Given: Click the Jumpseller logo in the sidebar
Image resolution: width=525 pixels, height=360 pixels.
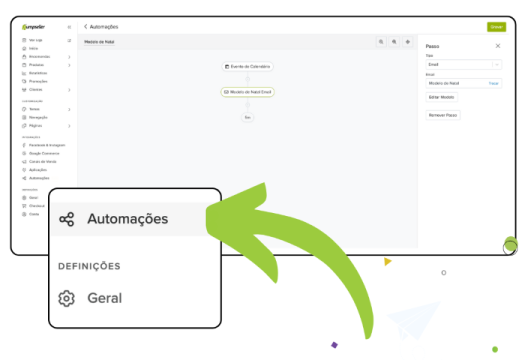Looking at the screenshot, I should coord(33,27).
